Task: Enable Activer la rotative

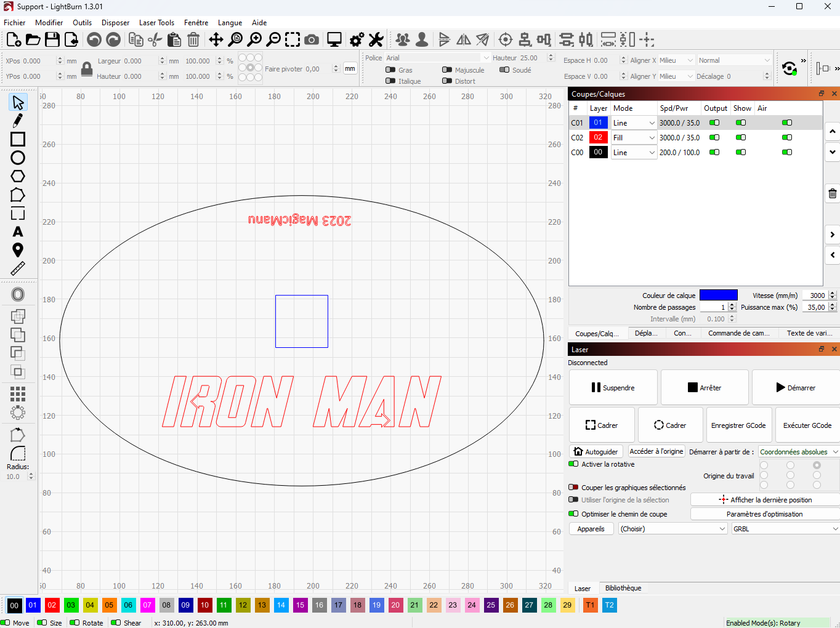Action: coord(573,464)
